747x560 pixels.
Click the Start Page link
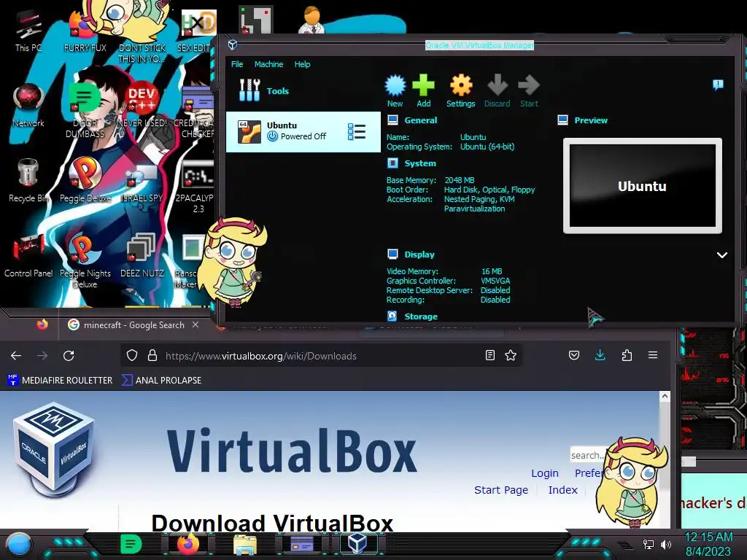pyautogui.click(x=501, y=490)
